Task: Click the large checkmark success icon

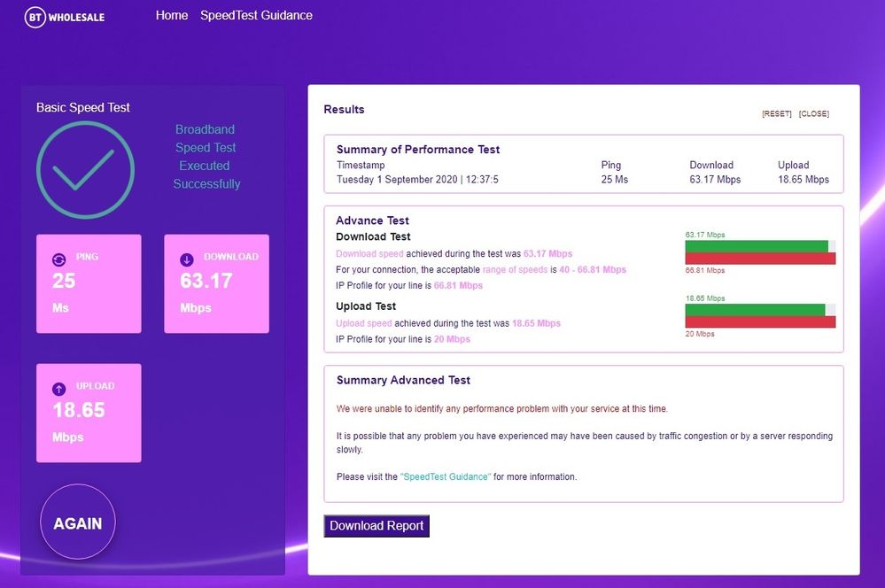Action: [85, 169]
